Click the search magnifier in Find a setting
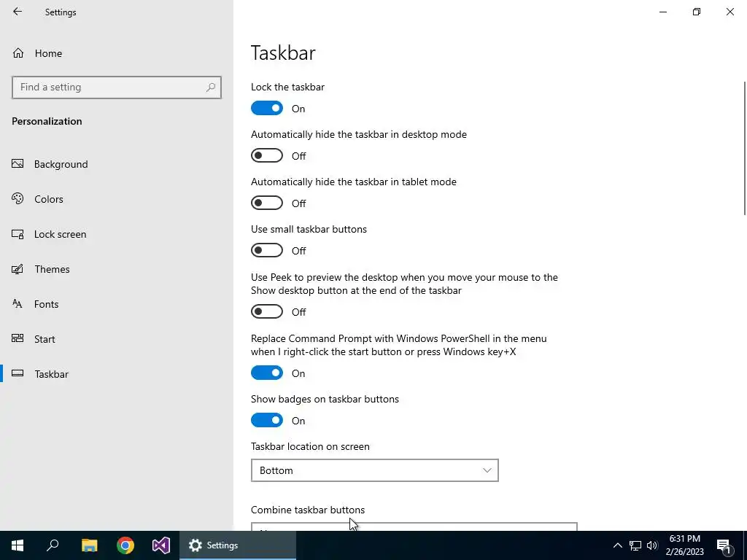747x560 pixels. click(211, 87)
